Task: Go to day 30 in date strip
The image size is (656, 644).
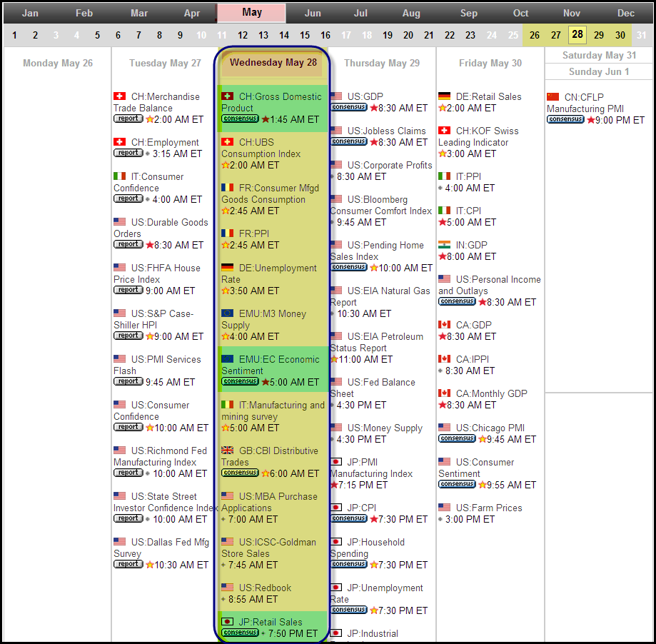Action: [x=620, y=35]
